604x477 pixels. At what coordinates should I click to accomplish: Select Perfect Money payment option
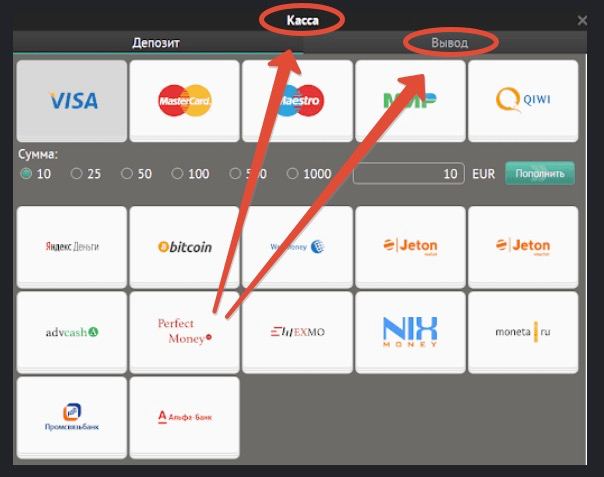(x=185, y=332)
